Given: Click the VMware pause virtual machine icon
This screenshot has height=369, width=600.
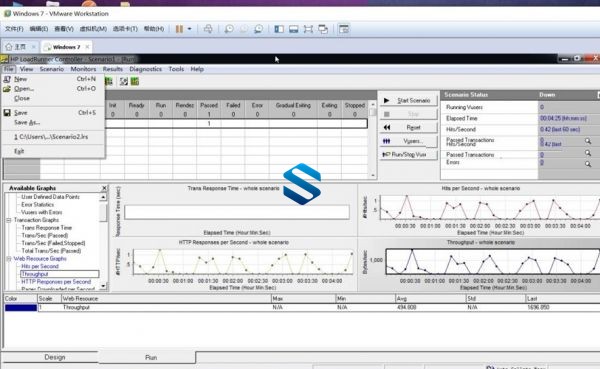Looking at the screenshot, I should (x=179, y=29).
